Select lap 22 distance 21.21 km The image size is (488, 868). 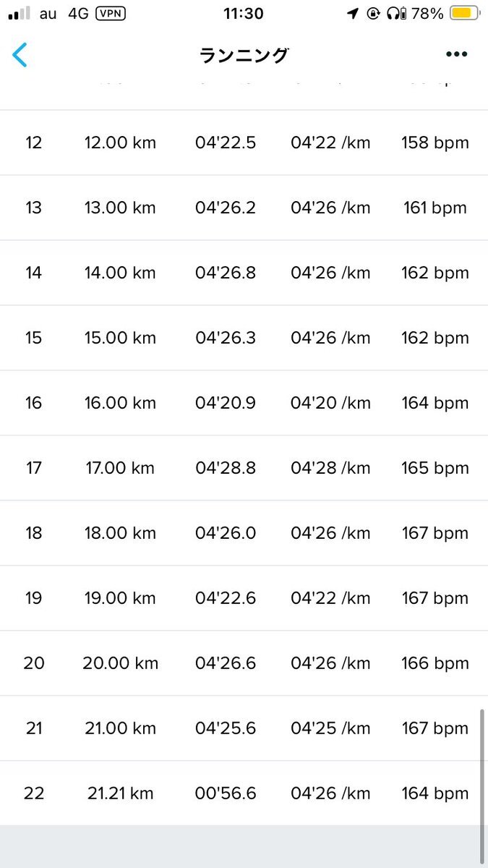120,793
